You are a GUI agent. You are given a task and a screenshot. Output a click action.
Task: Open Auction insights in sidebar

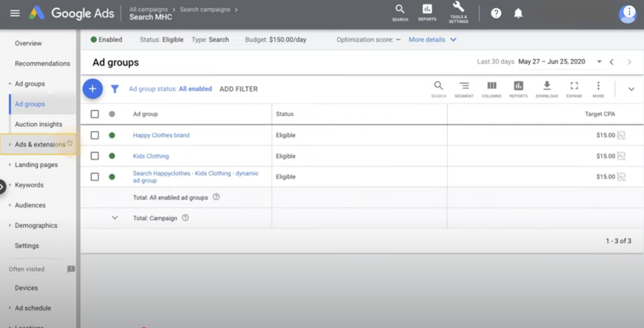39,124
